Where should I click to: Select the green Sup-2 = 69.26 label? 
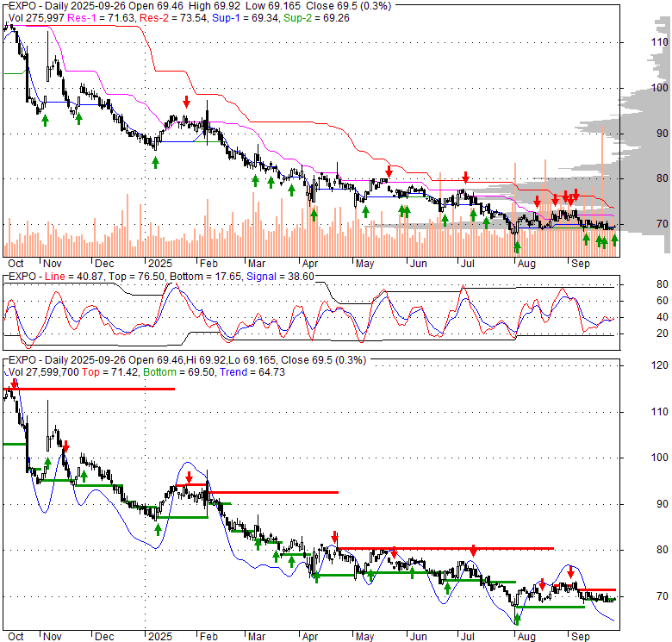(x=316, y=18)
